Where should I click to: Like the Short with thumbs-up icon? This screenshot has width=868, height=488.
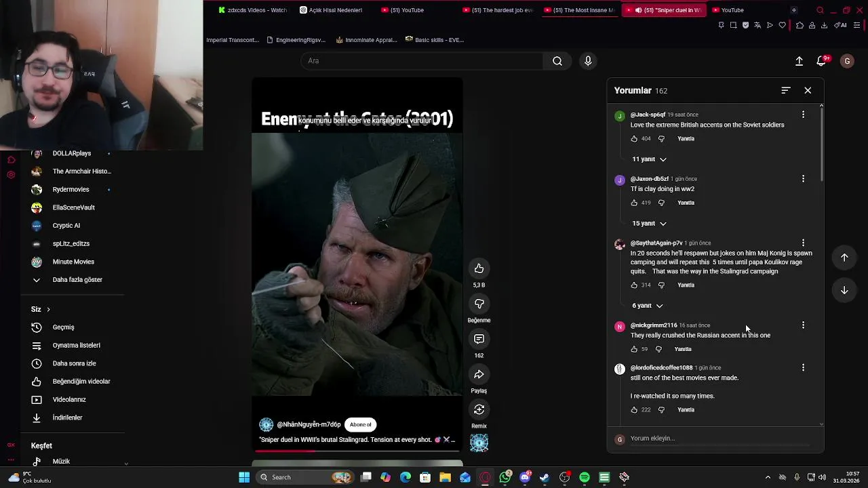coord(479,268)
